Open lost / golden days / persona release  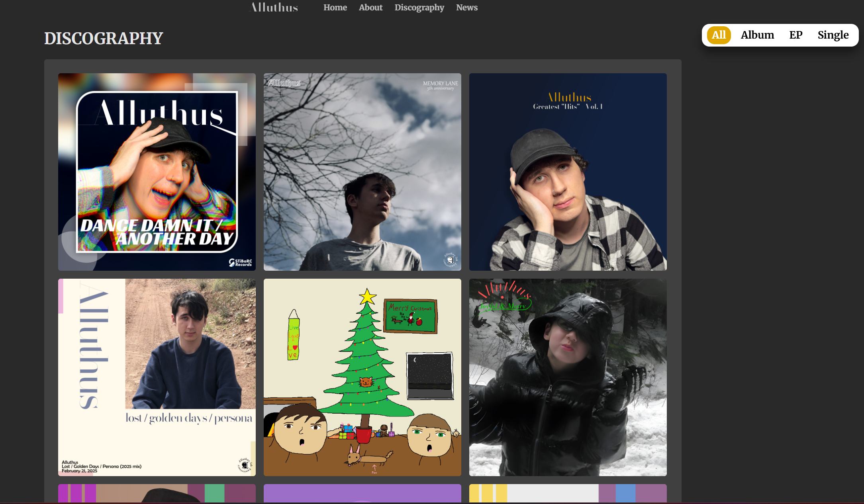tap(157, 377)
